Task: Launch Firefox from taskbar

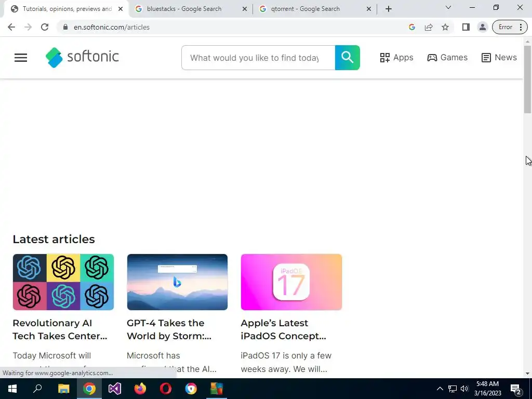Action: [x=140, y=389]
